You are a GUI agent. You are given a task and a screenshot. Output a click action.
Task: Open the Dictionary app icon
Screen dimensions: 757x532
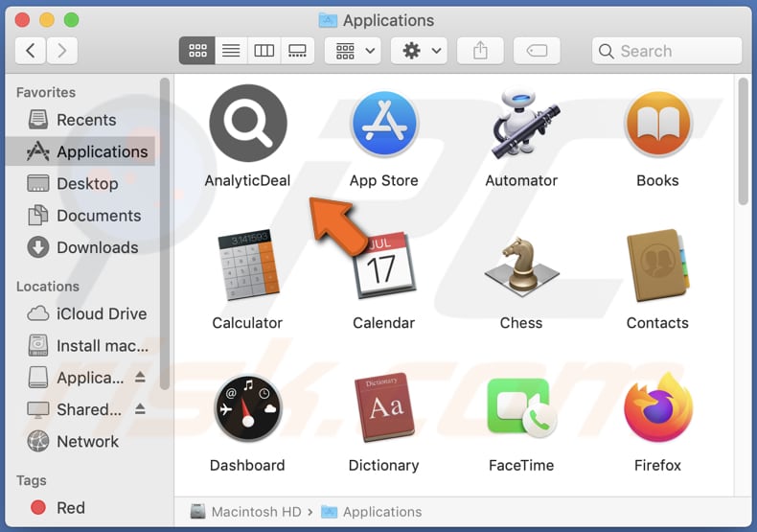click(384, 407)
